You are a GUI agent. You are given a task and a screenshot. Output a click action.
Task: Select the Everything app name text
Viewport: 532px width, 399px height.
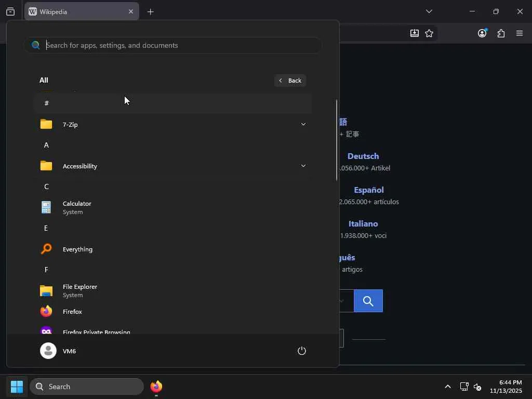pos(77,249)
